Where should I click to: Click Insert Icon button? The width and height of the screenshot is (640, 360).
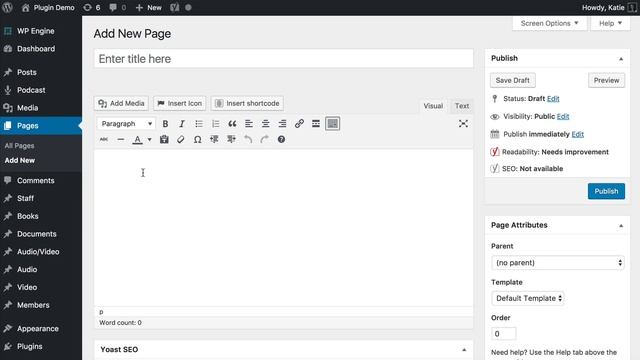click(180, 103)
